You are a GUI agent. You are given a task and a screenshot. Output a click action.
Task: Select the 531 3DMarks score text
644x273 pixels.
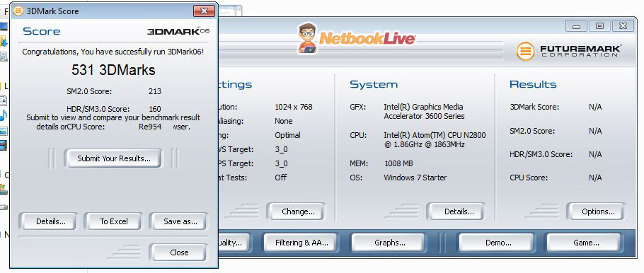click(113, 70)
